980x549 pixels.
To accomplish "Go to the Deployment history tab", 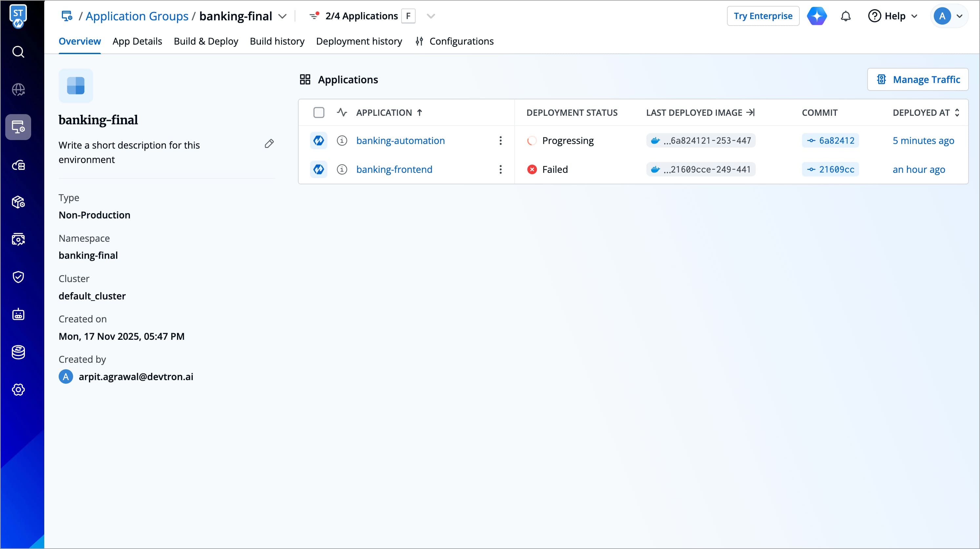I will [359, 41].
